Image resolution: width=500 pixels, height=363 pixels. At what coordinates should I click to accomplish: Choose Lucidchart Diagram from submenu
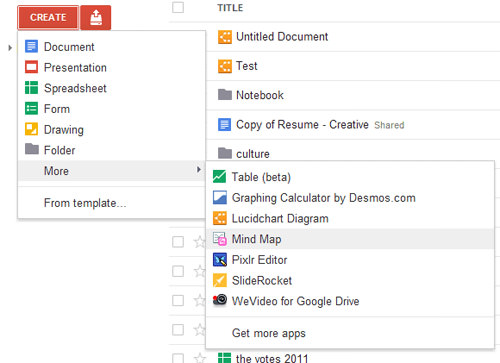point(350,218)
